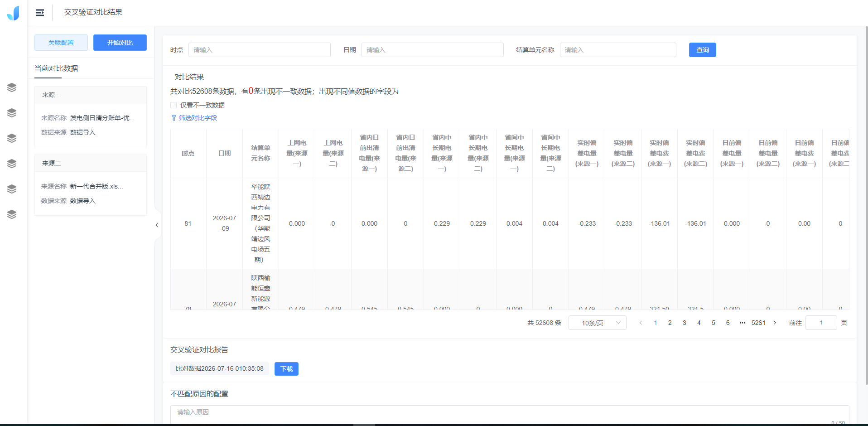Image resolution: width=868 pixels, height=426 pixels.
Task: Open the 10条/页 page size dropdown
Action: (x=597, y=323)
